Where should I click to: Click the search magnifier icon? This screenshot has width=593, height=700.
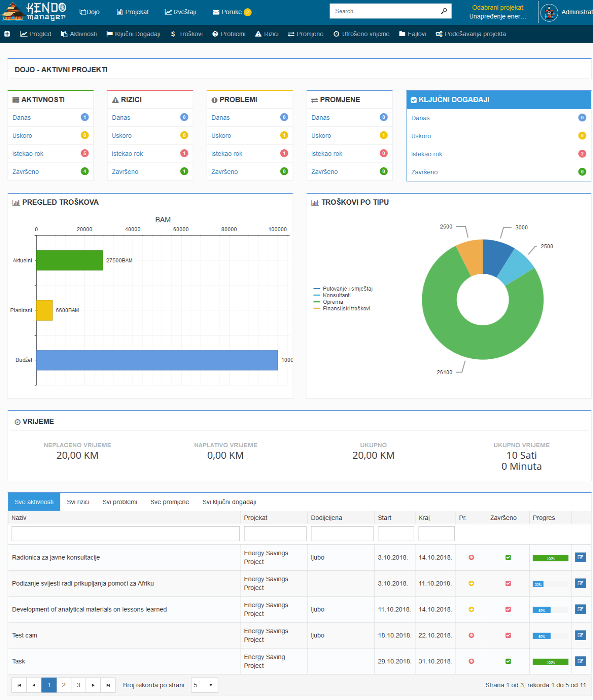click(x=444, y=11)
